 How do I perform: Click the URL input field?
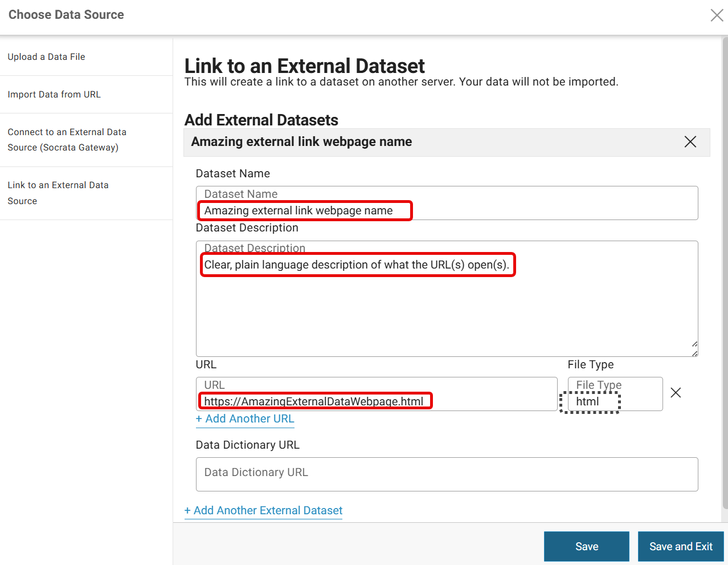point(376,401)
